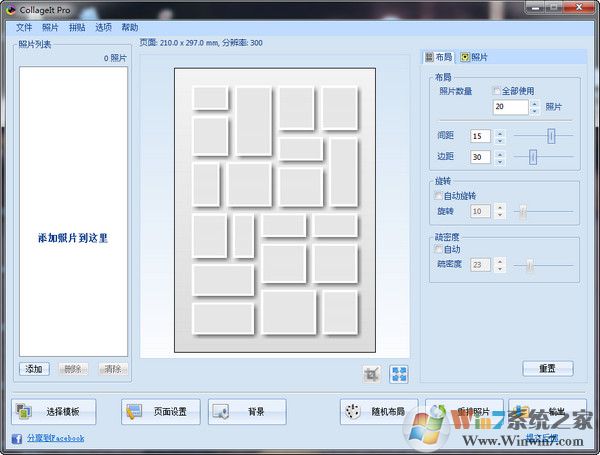This screenshot has width=600, height=455.
Task: Click the 重置 reset button
Action: pyautogui.click(x=548, y=369)
